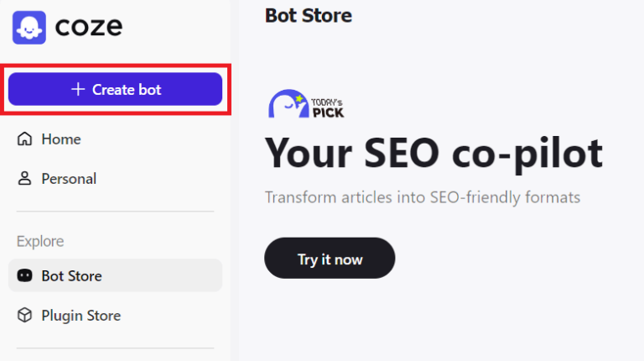Click the plus icon in Create bot
This screenshot has height=361, width=644.
pos(78,89)
